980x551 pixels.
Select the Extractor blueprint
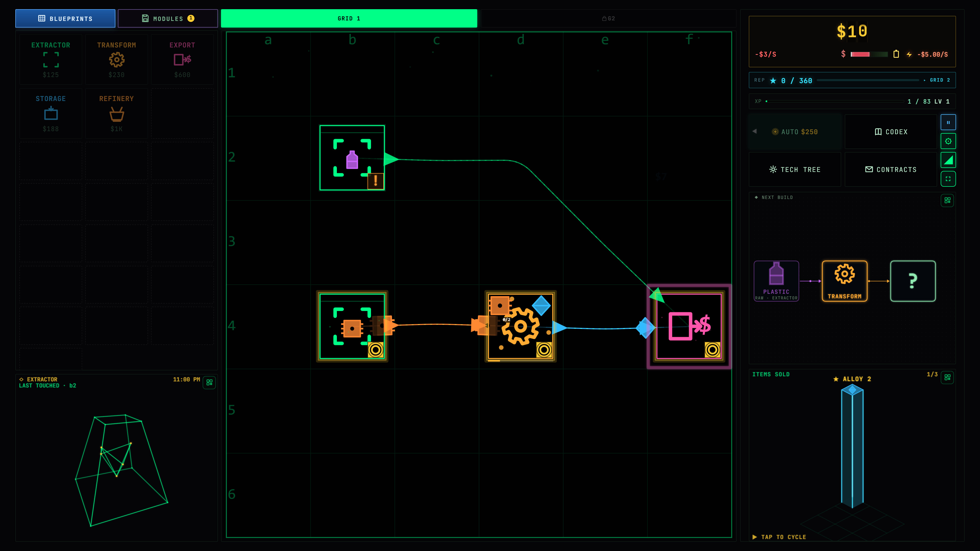[x=51, y=59]
